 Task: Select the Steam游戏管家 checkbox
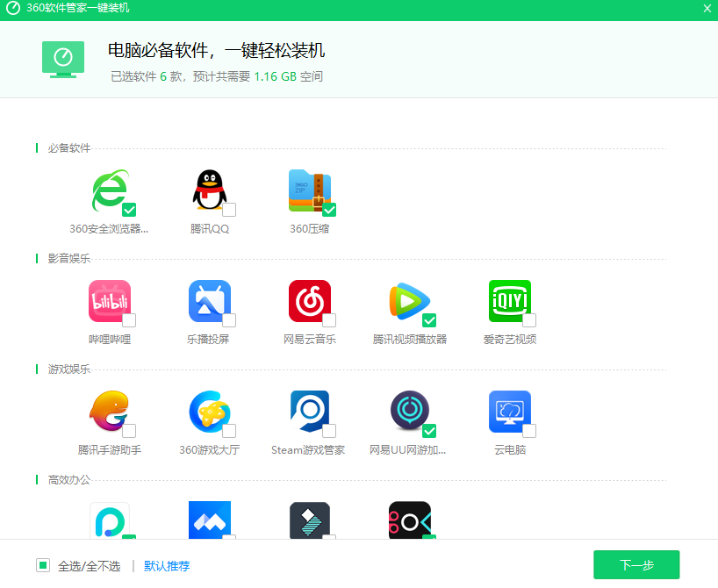click(x=329, y=431)
